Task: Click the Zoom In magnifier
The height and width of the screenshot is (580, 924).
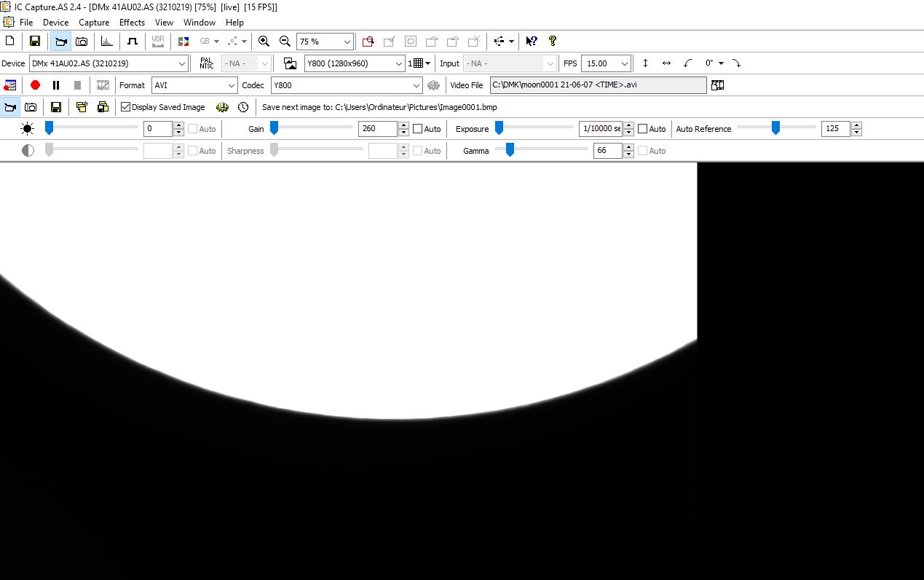Action: tap(264, 42)
